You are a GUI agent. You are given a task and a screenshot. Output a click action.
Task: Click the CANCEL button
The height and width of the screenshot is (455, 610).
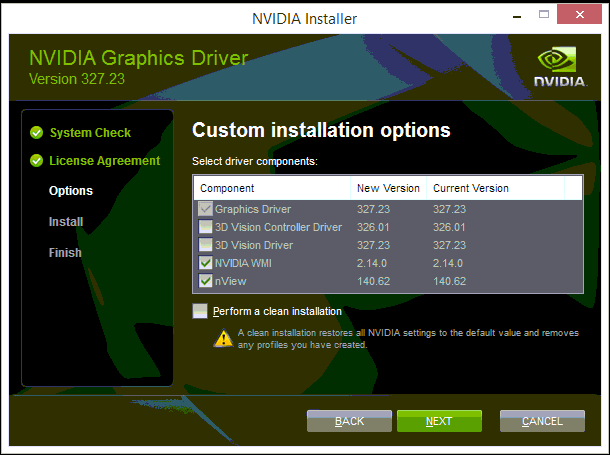pyautogui.click(x=542, y=421)
